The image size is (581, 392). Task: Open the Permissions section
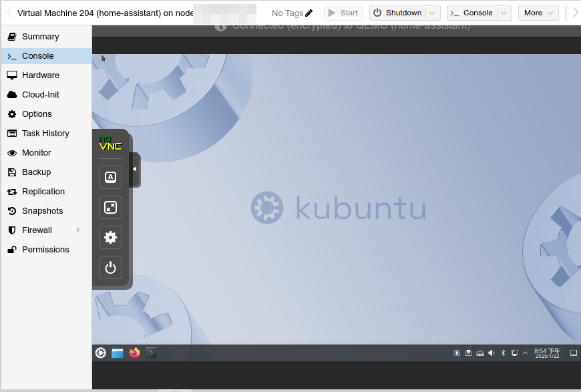[46, 249]
